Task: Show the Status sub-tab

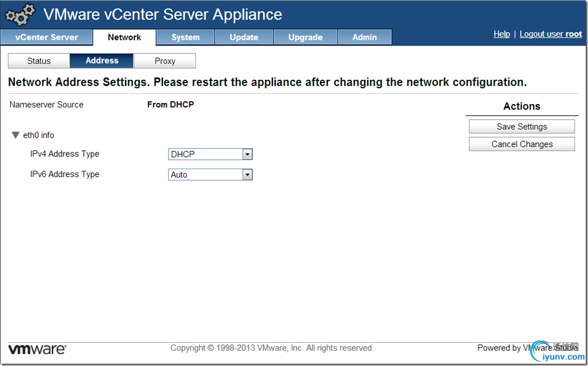Action: click(39, 61)
